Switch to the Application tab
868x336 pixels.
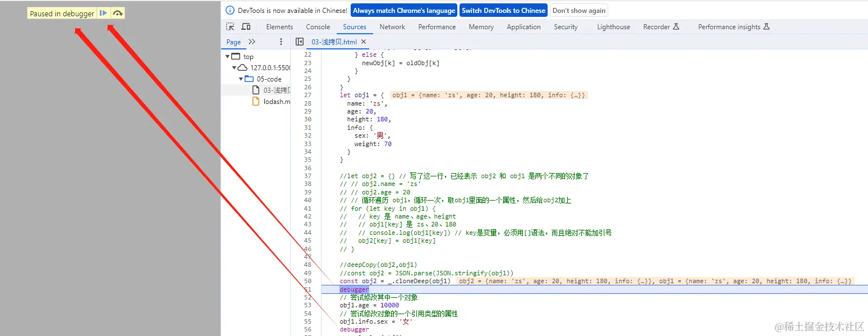[523, 27]
